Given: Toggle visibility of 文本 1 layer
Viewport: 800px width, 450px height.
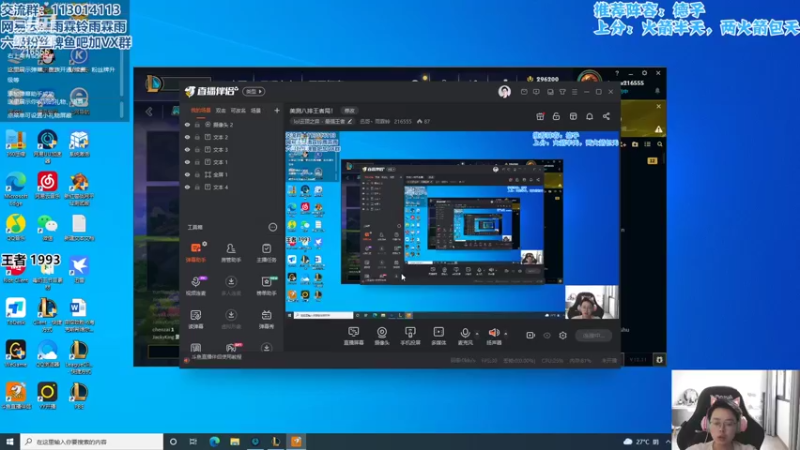Looking at the screenshot, I should [187, 162].
